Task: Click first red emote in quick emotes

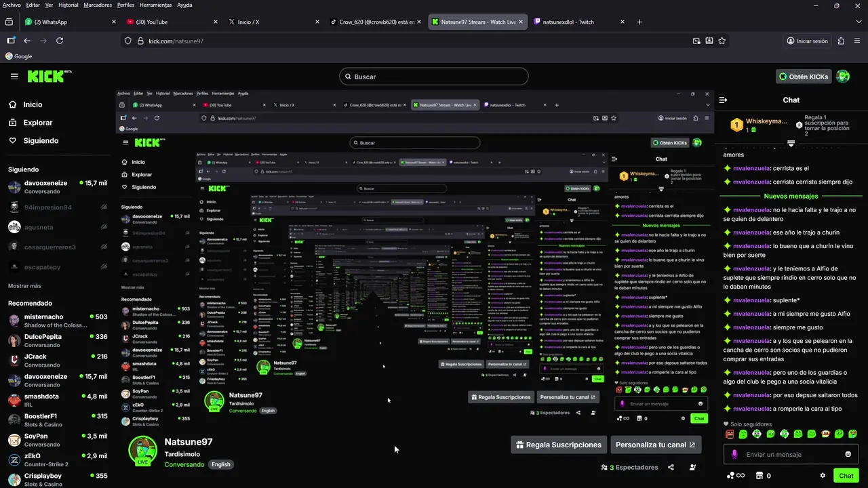Action: (x=730, y=434)
